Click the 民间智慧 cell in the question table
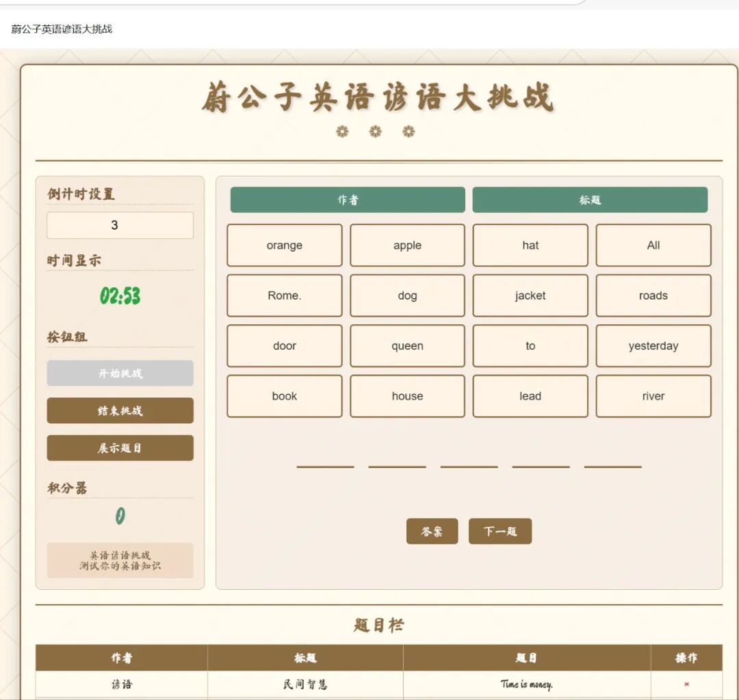The image size is (739, 700). click(x=305, y=684)
